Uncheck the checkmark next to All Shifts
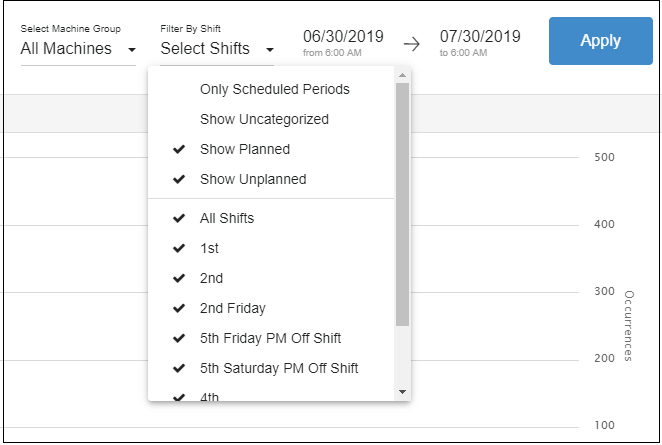This screenshot has width=662, height=445. [x=179, y=218]
